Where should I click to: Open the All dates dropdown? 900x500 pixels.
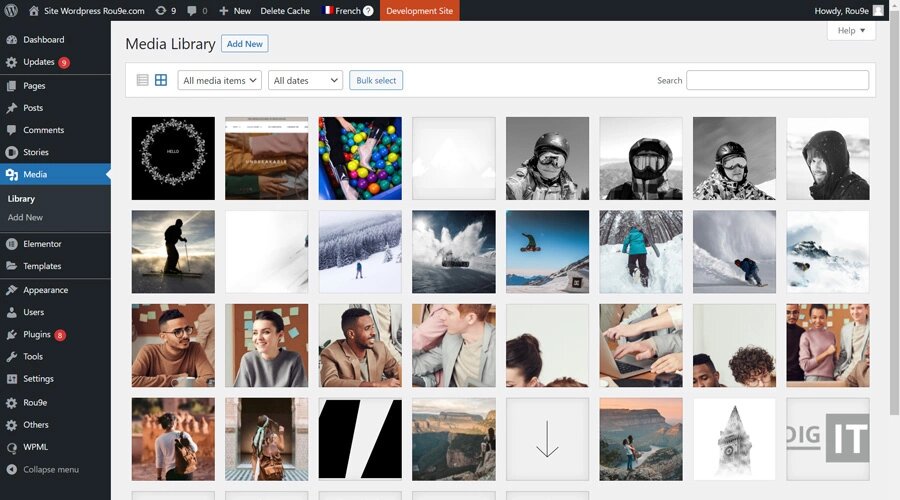tap(305, 80)
